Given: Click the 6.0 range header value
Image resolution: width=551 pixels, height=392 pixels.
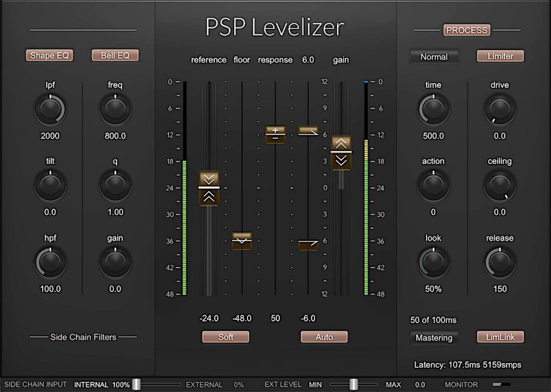Looking at the screenshot, I should click(x=308, y=60).
